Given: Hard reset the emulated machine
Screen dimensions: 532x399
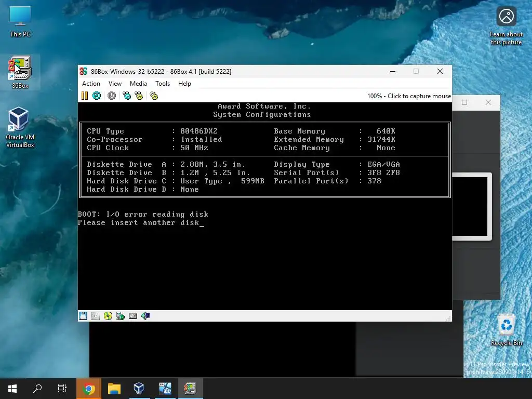Looking at the screenshot, I should [x=97, y=96].
